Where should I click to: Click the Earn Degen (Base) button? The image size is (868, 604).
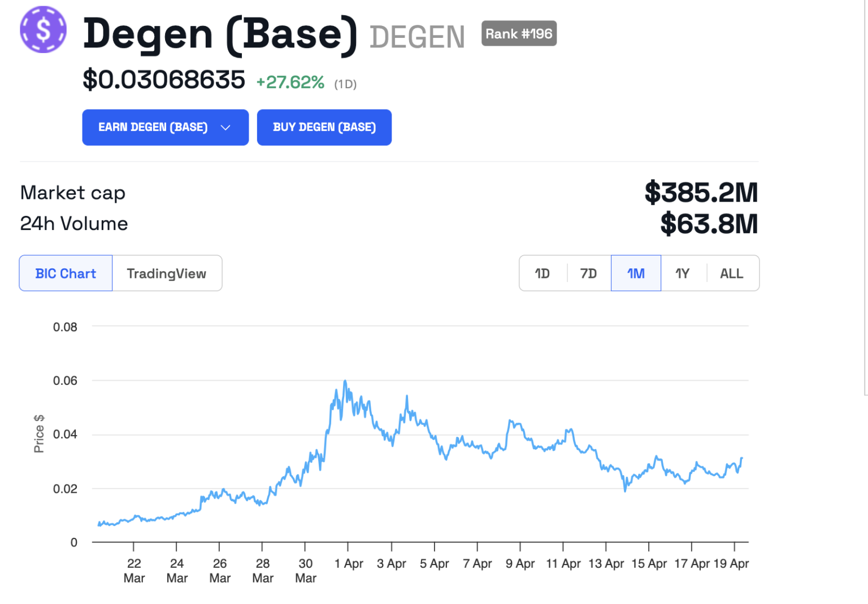point(166,128)
